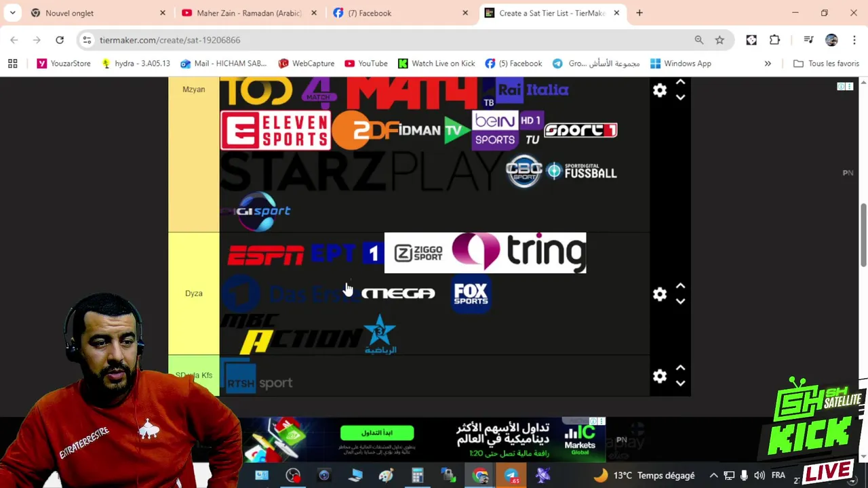Screen dimensions: 868x488
Task: Click the Dyza tier label
Action: 194,293
